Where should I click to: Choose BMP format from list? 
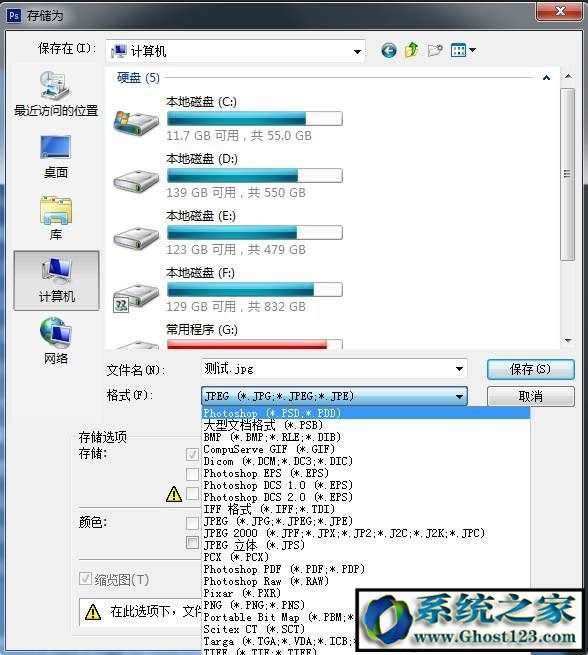click(365, 437)
